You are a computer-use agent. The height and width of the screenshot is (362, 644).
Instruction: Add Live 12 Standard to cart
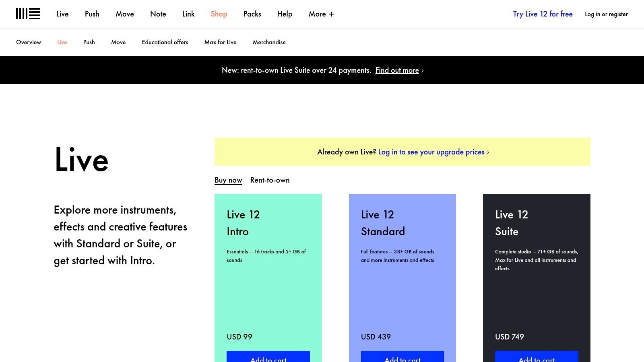[402, 356]
